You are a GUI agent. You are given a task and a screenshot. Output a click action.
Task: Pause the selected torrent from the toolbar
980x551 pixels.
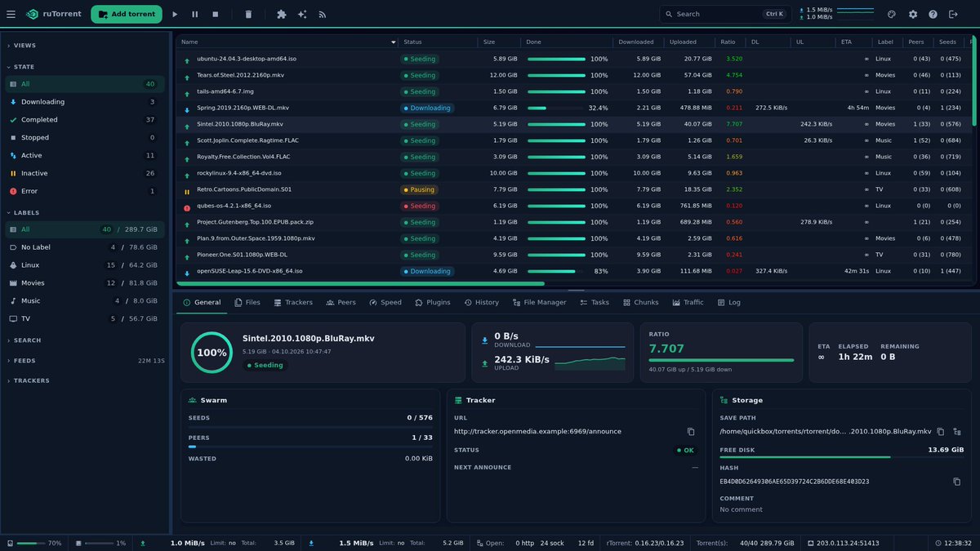point(195,14)
